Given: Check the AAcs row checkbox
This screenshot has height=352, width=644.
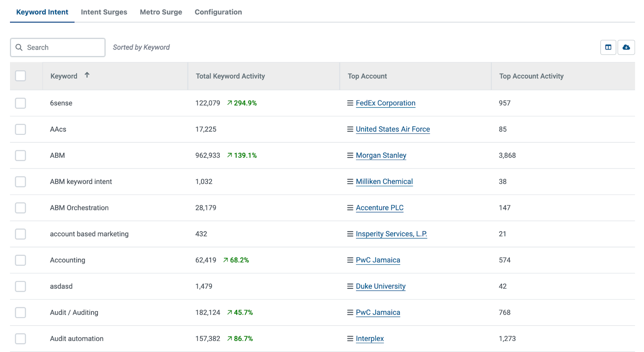Looking at the screenshot, I should point(21,129).
